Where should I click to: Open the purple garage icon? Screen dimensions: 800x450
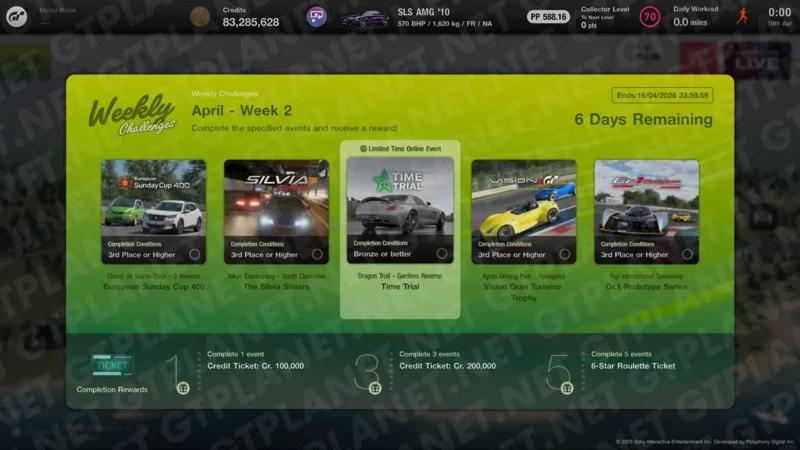pyautogui.click(x=316, y=17)
